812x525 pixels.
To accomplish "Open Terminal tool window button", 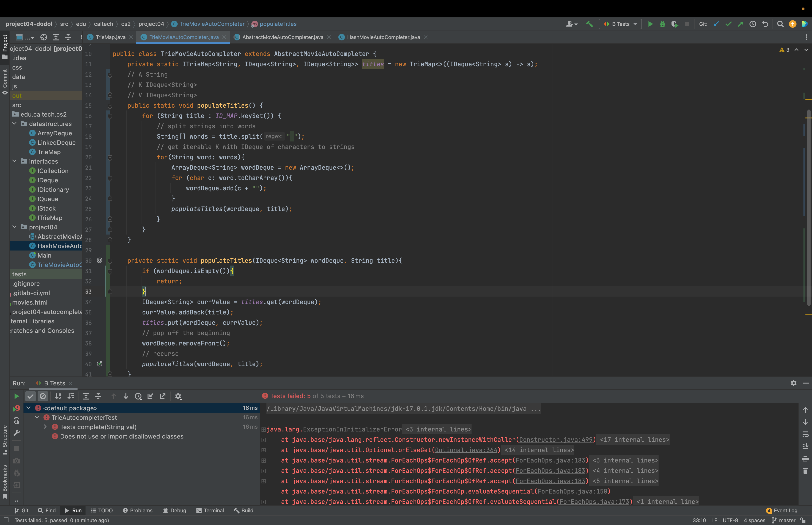I will click(x=210, y=510).
